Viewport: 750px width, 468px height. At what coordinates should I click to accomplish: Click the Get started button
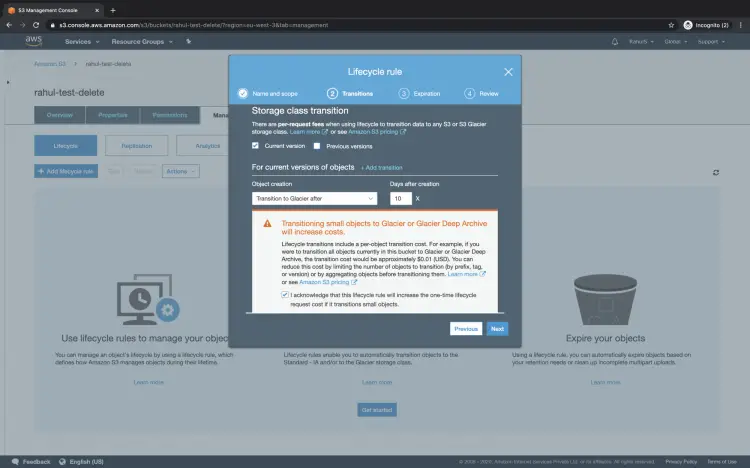click(x=377, y=410)
